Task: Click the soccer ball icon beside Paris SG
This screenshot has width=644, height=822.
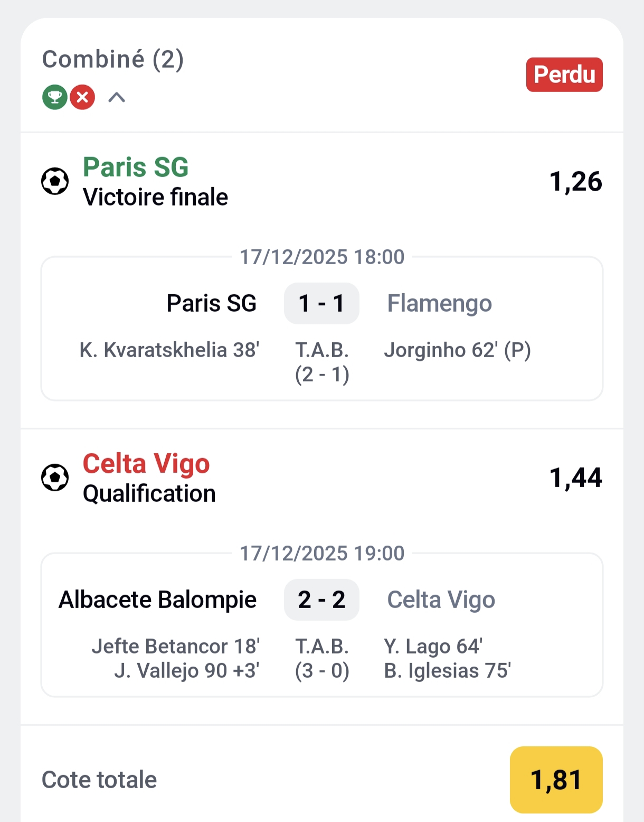Action: 55,181
